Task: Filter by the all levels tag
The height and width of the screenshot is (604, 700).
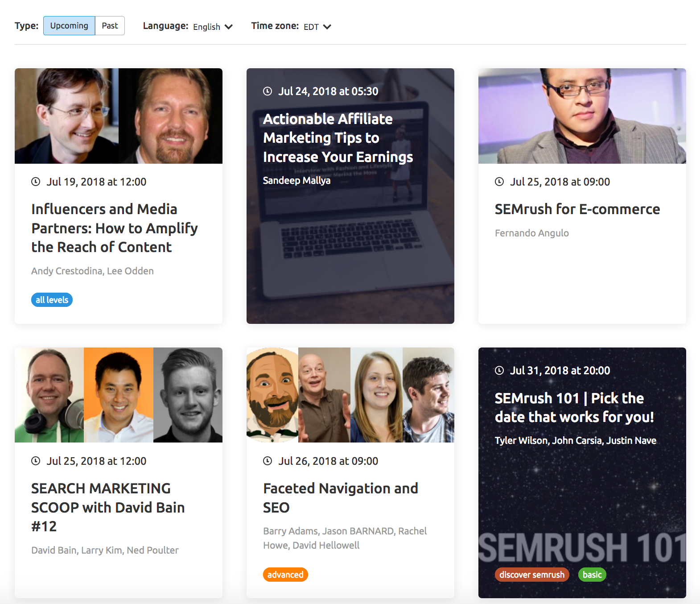Action: point(52,300)
